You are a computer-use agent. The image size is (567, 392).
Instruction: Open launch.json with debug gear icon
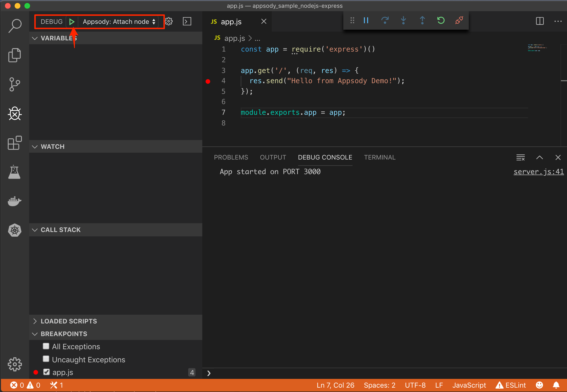169,22
